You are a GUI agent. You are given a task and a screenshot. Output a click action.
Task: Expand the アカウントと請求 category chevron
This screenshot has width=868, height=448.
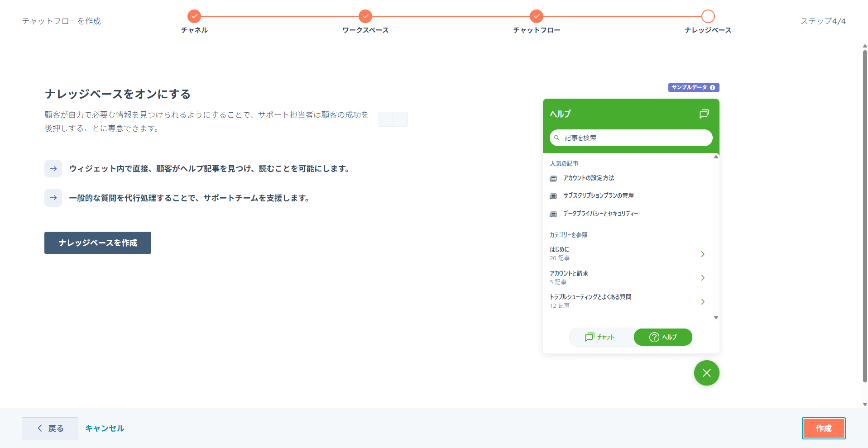pyautogui.click(x=702, y=277)
